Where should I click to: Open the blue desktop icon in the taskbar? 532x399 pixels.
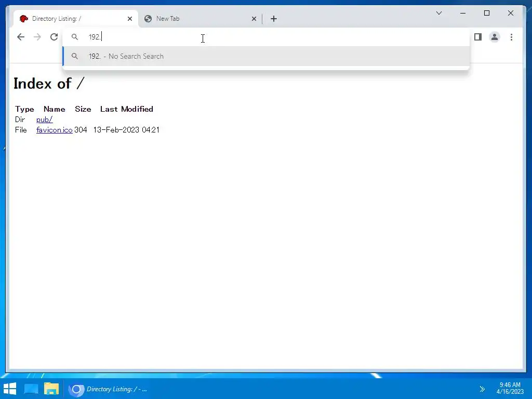(31, 389)
